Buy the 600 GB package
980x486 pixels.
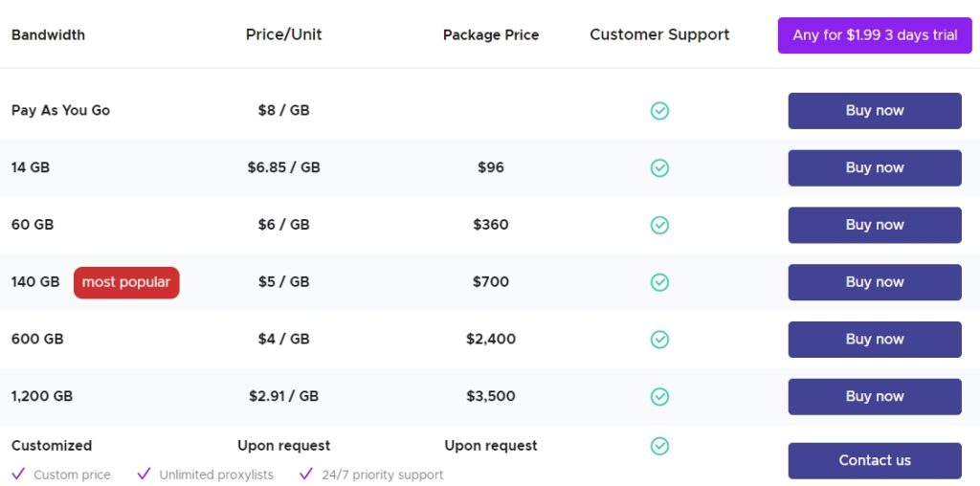point(875,340)
